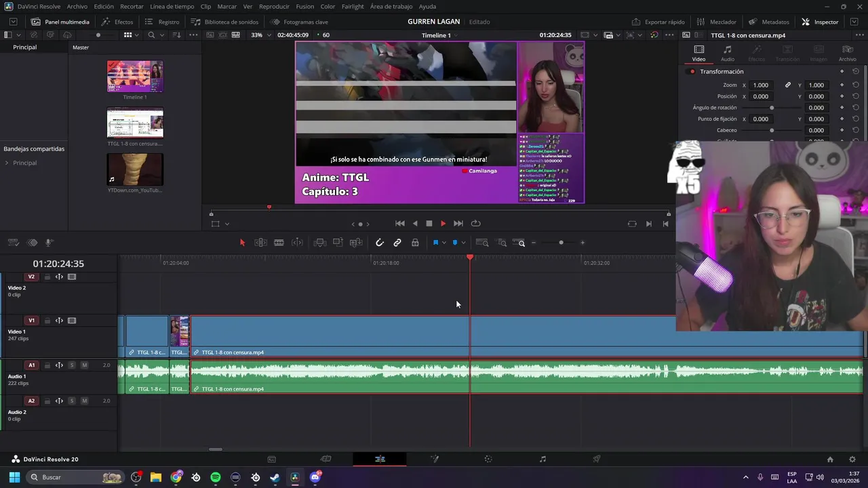Click the Custom Zoom icon
The image size is (868, 488).
tap(519, 243)
